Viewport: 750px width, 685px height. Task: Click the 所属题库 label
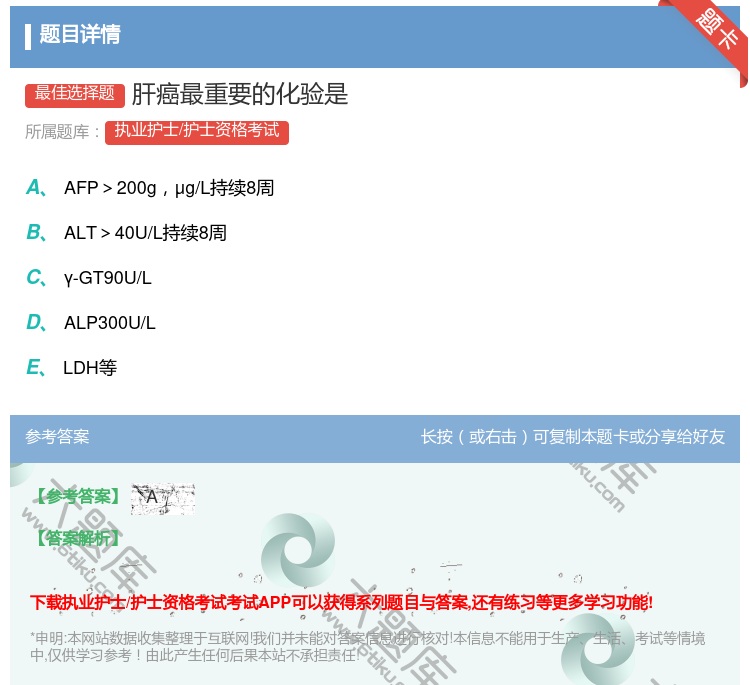coord(62,132)
